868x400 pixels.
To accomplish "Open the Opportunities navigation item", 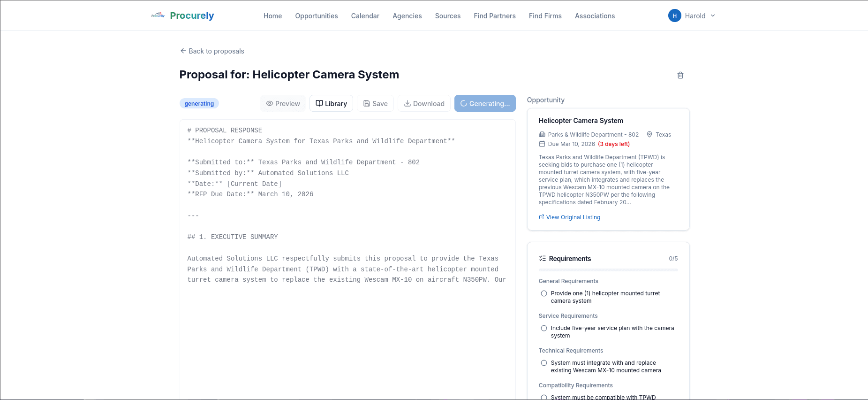I will click(316, 16).
